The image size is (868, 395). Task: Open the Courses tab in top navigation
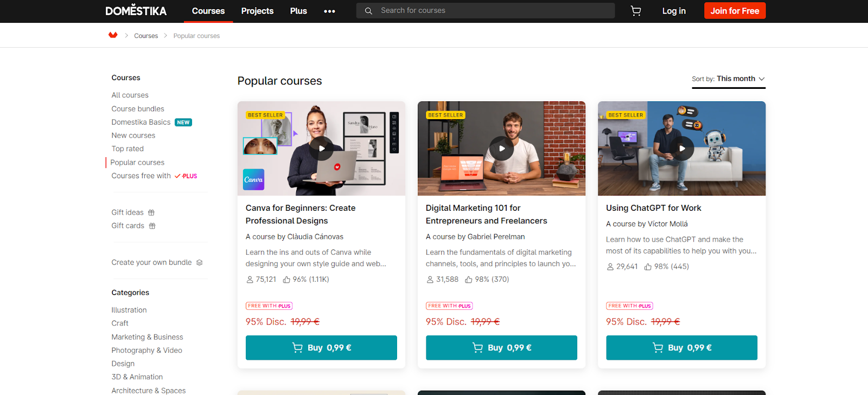[208, 11]
